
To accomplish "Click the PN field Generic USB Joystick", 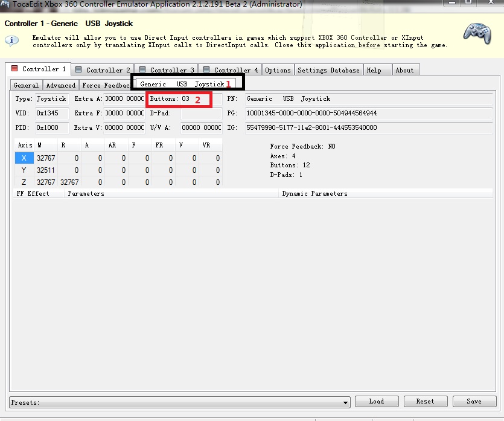I will click(x=369, y=98).
